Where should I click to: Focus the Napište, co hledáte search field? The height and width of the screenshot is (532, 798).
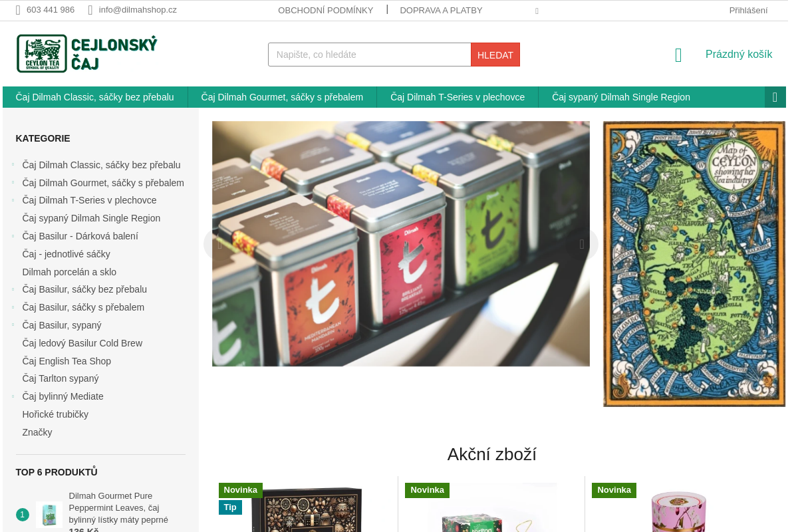370,55
